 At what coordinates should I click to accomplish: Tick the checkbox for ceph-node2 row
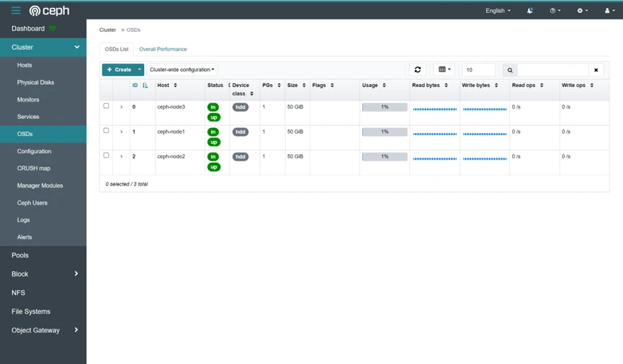[x=106, y=155]
